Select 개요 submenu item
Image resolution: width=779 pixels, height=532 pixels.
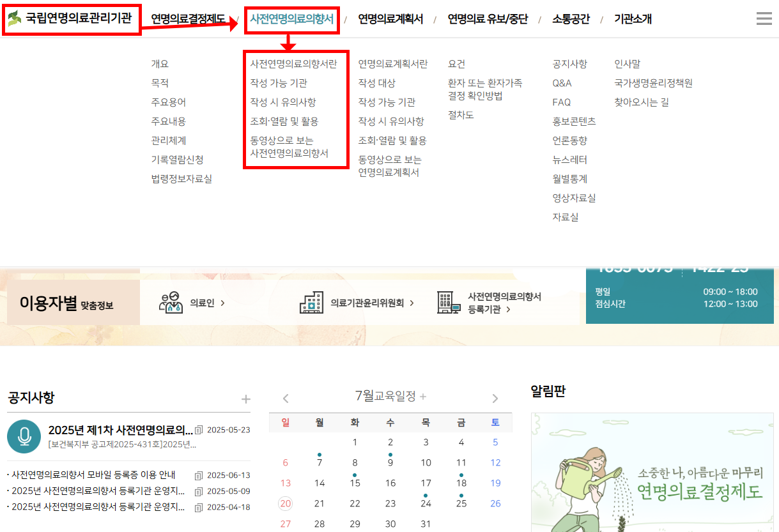click(160, 64)
